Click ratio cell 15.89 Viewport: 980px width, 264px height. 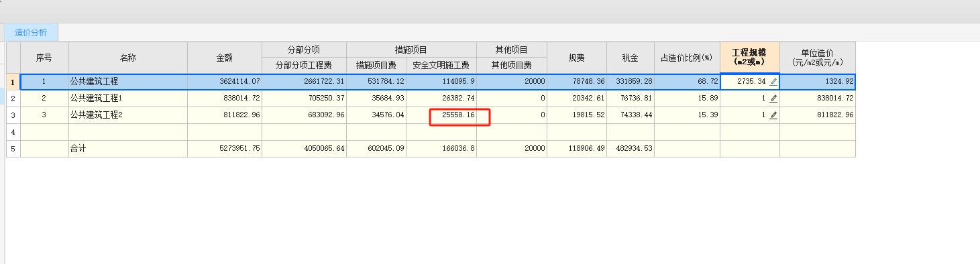coord(687,98)
